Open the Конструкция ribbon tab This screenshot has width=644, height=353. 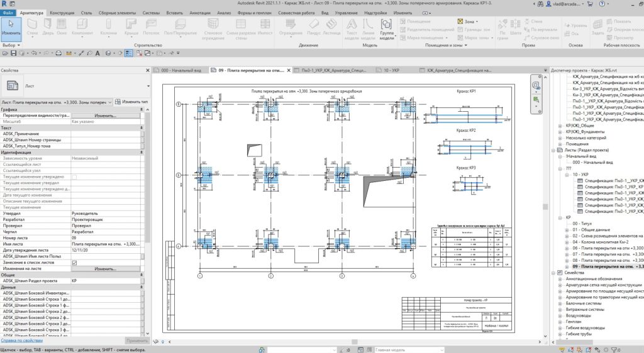coord(62,12)
